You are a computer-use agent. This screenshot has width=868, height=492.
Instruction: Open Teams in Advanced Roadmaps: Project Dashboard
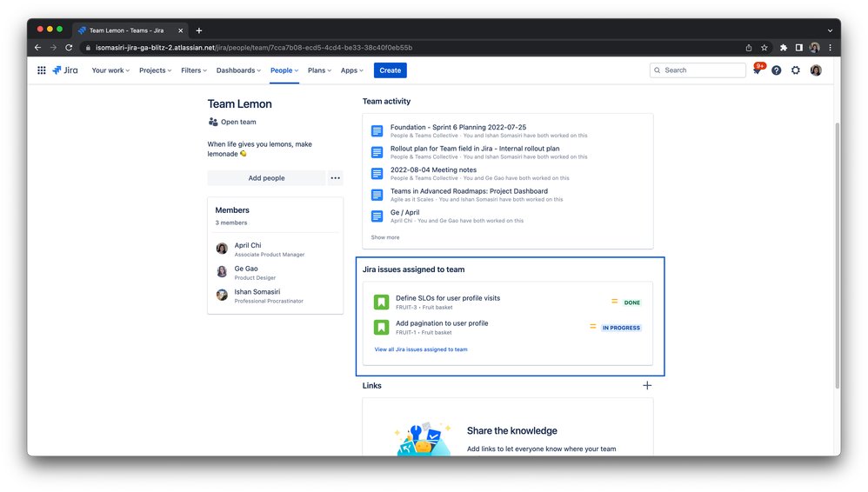[469, 191]
